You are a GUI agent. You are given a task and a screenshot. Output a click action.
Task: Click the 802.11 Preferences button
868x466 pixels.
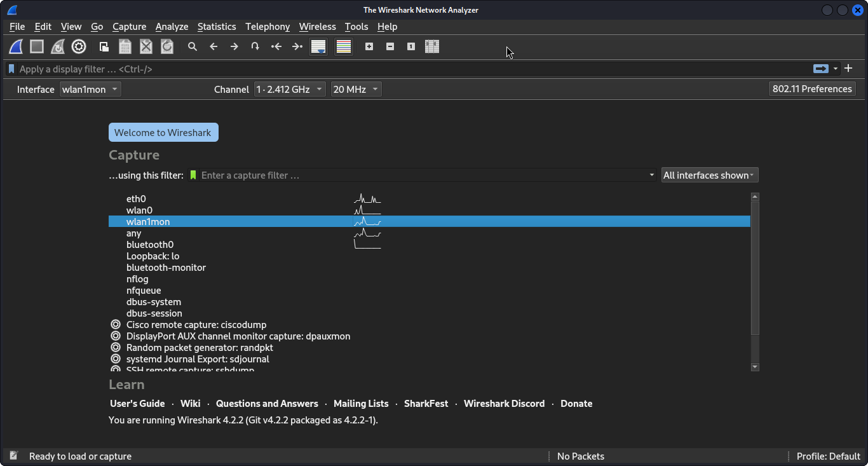[x=812, y=89]
